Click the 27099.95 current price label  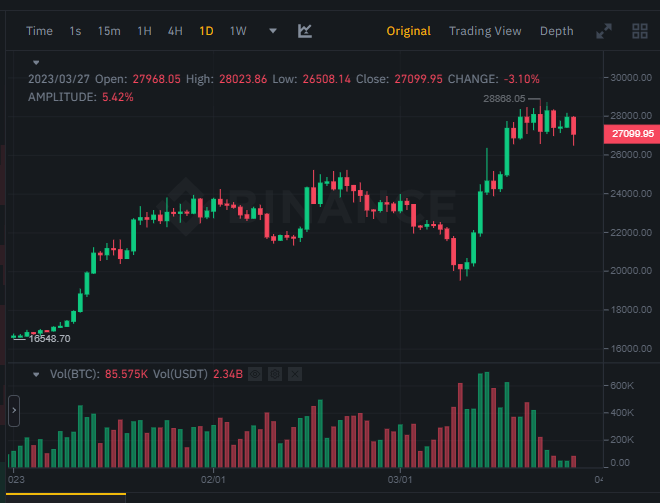(x=632, y=134)
